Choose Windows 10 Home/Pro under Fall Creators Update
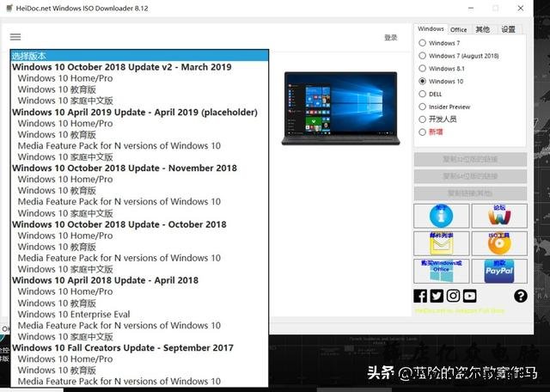The height and width of the screenshot is (392, 550). [x=139, y=359]
